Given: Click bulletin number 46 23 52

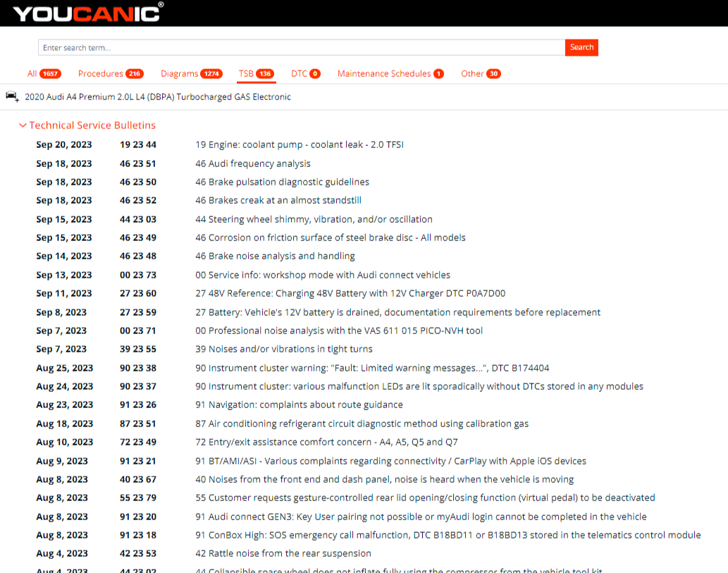Looking at the screenshot, I should tap(138, 201).
